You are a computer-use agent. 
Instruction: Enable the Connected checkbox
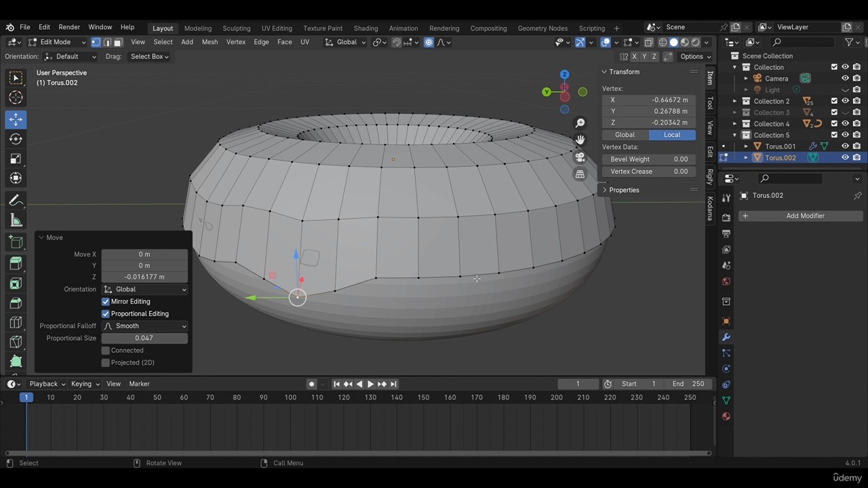tap(106, 350)
